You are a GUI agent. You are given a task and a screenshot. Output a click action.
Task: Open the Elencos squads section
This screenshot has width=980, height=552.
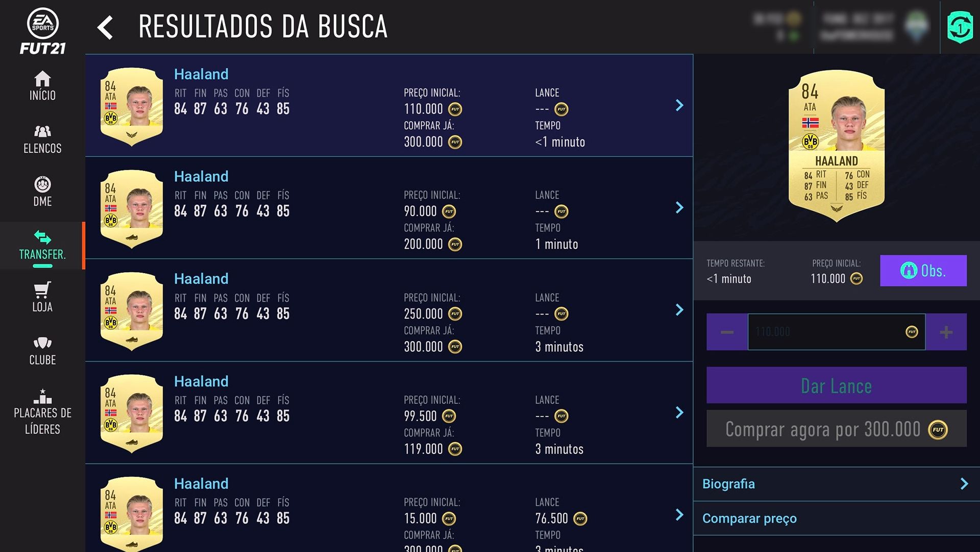42,139
